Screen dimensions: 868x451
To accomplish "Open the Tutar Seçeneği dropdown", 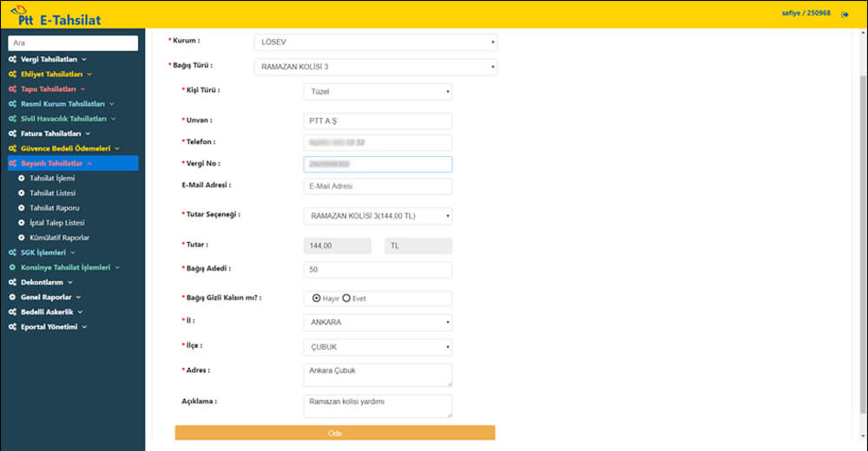I will [x=378, y=216].
